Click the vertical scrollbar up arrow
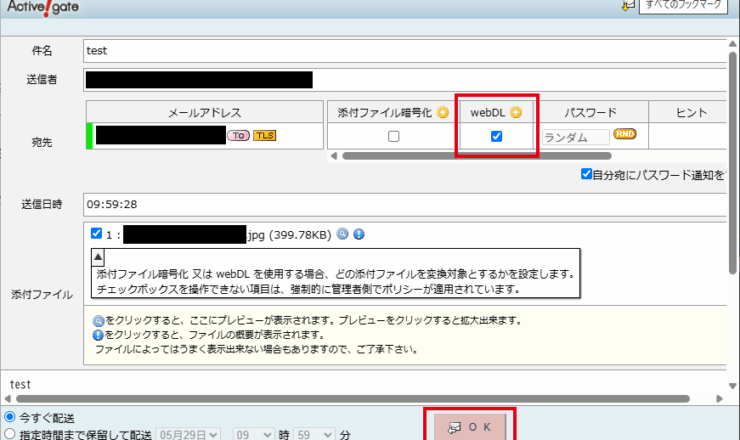Viewport: 740px width, 440px height. (732, 44)
